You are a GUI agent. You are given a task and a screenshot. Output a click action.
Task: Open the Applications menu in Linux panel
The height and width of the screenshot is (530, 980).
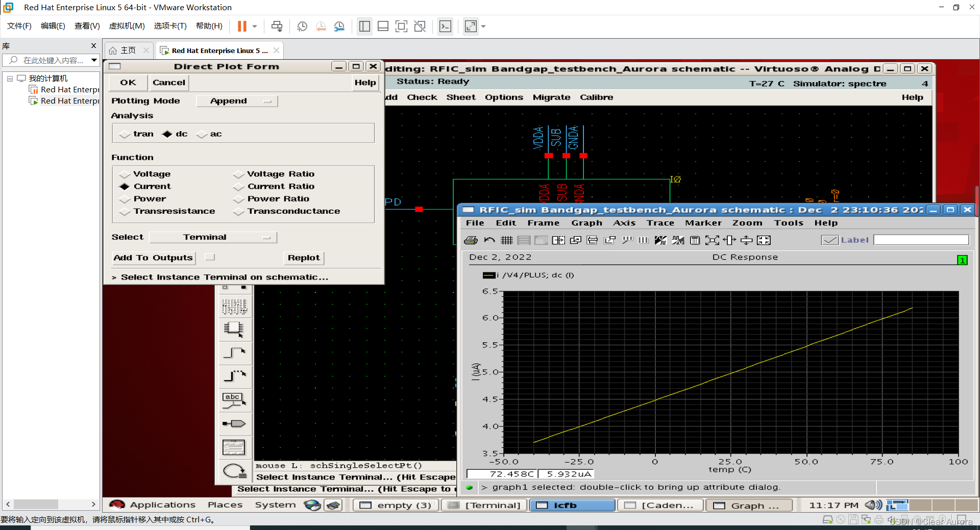click(x=162, y=505)
